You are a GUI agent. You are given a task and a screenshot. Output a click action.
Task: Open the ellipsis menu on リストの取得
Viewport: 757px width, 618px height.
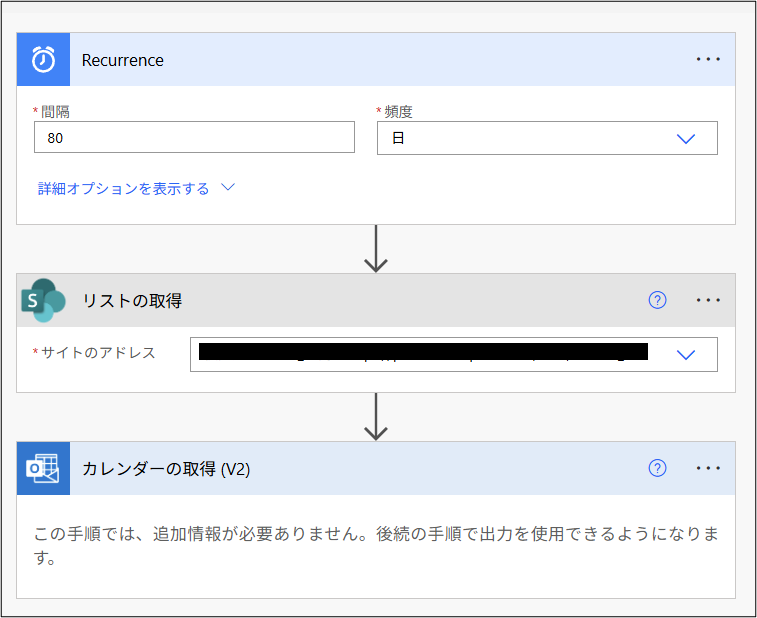click(708, 300)
